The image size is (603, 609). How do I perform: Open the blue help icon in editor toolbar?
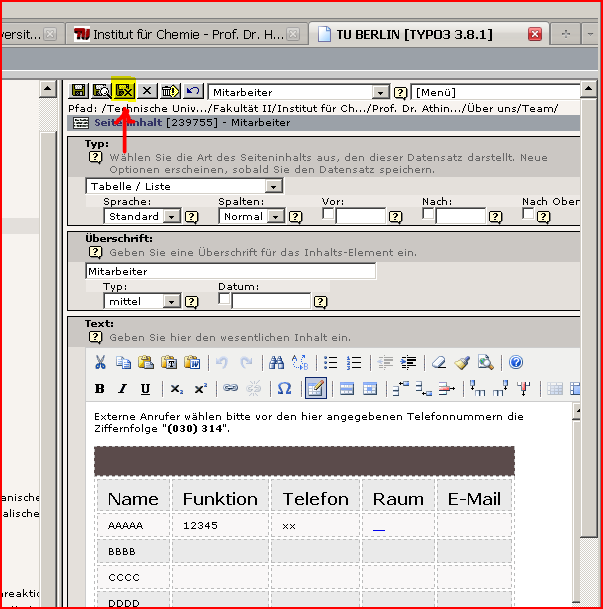point(516,362)
